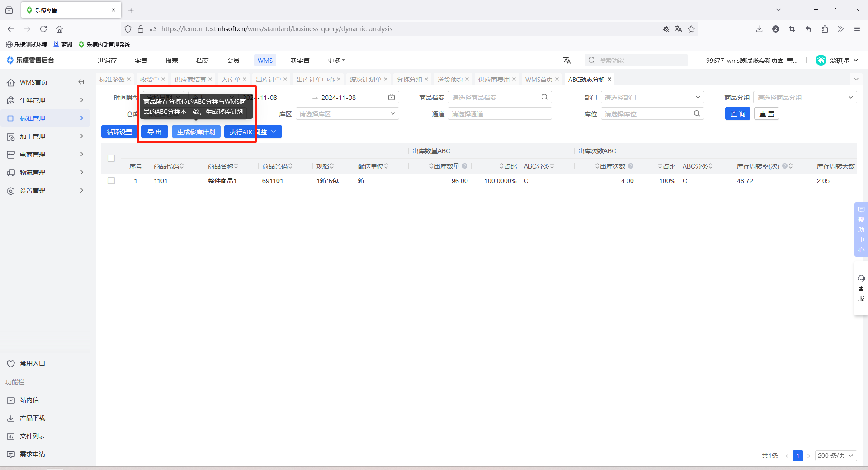Open new browser tab with plus button
This screenshot has height=470, width=868.
(131, 10)
